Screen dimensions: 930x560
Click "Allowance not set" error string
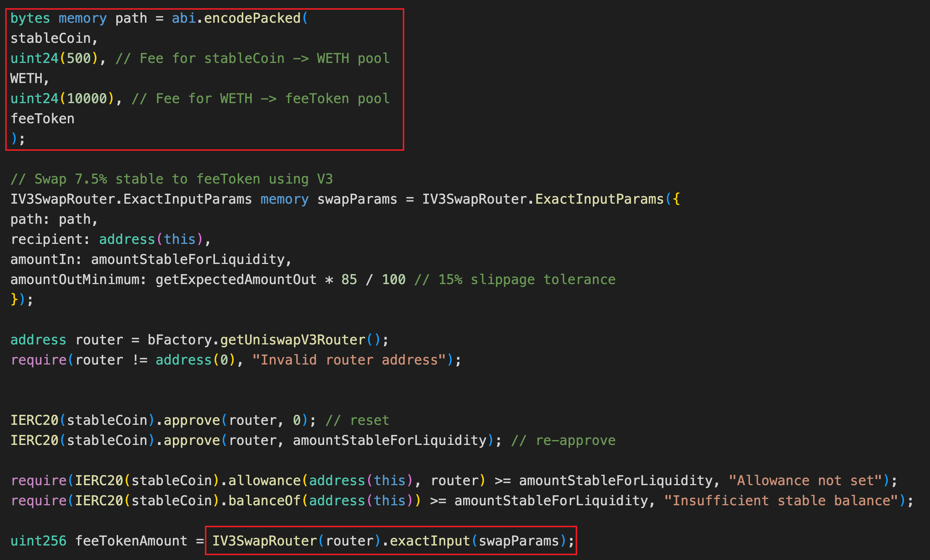tap(805, 481)
